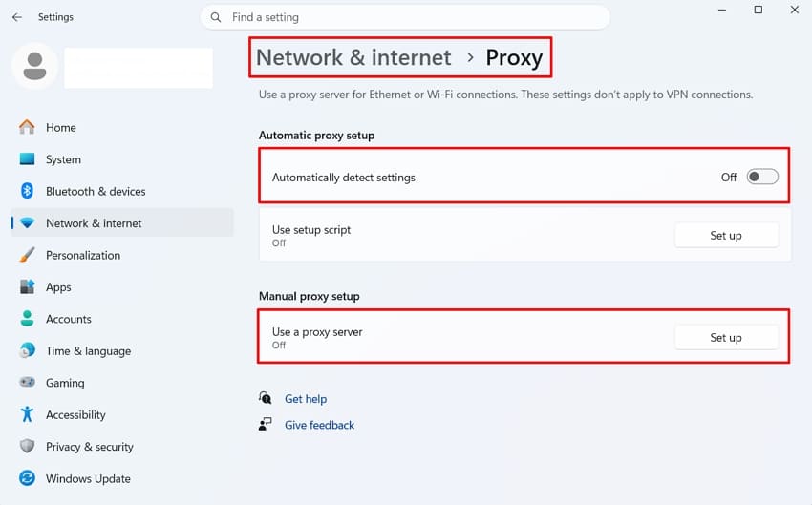Screen dimensions: 812x505
Task: Go to Bluetooth & devices
Action: coord(122,192)
